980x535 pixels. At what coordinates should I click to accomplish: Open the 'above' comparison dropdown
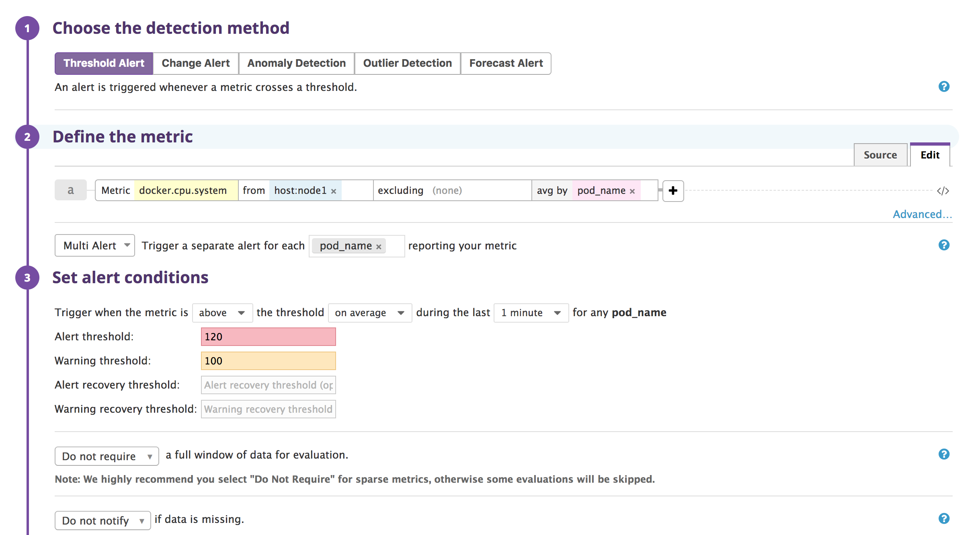tap(222, 313)
